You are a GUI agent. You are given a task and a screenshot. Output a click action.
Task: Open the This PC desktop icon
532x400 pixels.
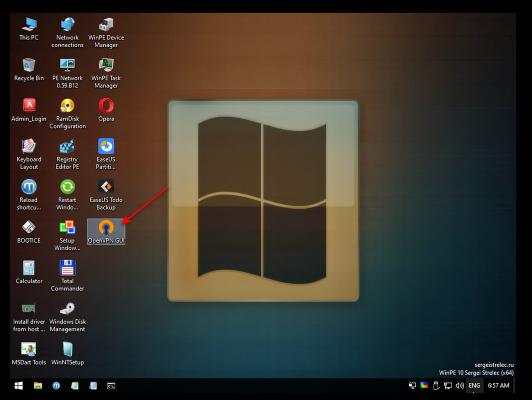point(29,29)
